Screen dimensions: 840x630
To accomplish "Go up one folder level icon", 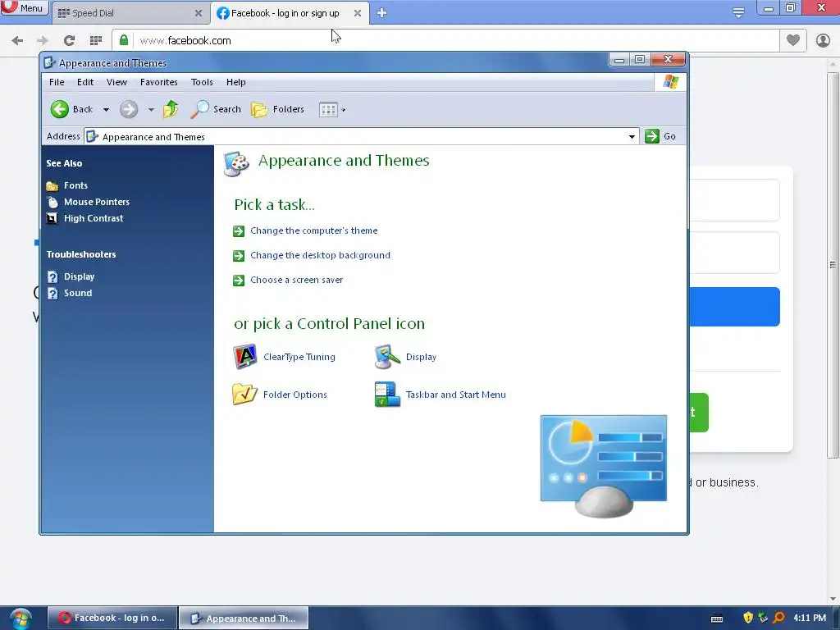I will point(171,109).
